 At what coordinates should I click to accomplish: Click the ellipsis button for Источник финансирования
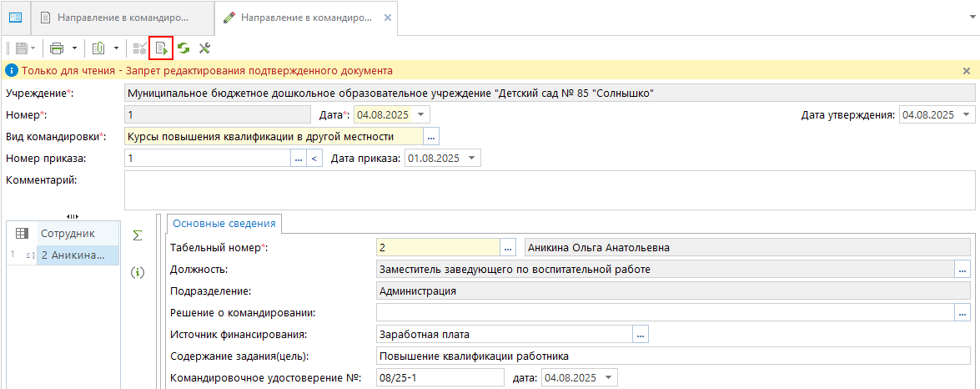(641, 335)
